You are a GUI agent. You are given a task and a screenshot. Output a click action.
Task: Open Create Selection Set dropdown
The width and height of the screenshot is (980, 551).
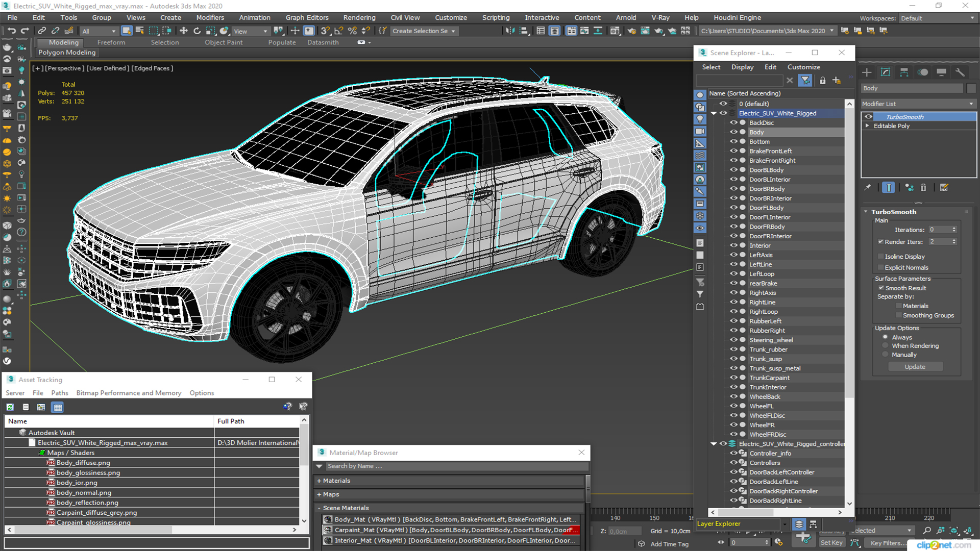tap(424, 31)
